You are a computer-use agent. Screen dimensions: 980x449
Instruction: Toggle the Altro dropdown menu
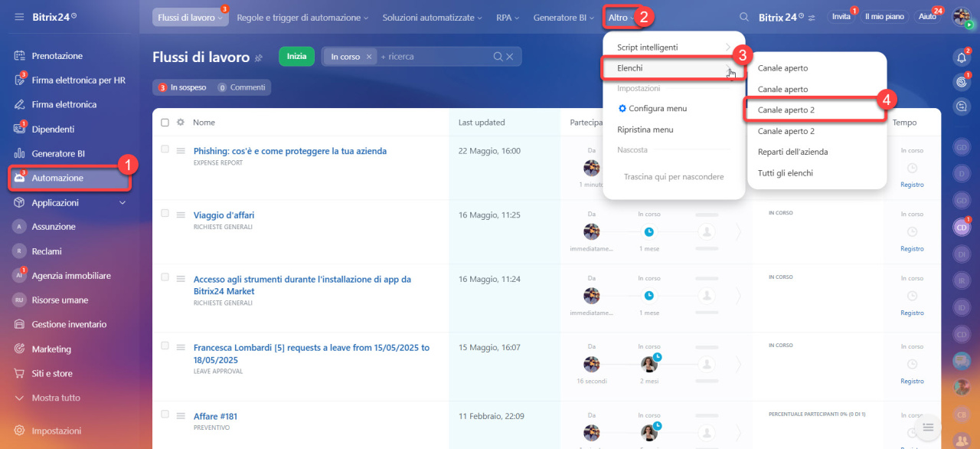click(x=621, y=17)
